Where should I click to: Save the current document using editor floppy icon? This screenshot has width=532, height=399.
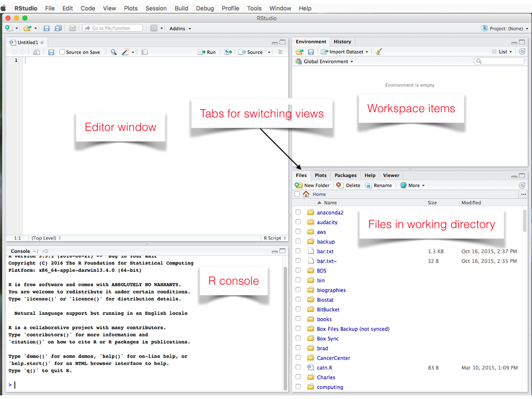[51, 52]
